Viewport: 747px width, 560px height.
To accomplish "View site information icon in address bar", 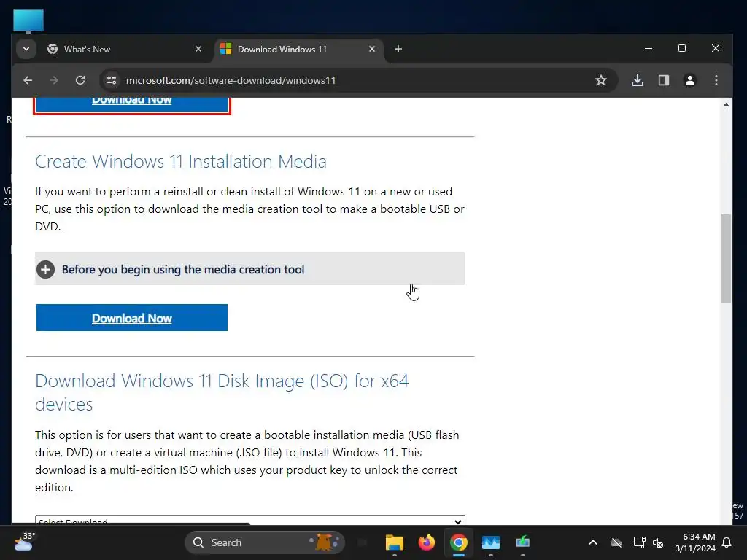I will tap(112, 80).
